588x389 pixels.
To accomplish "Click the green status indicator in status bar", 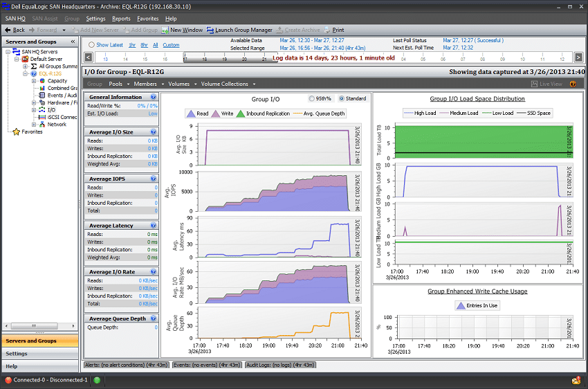I will coord(97,380).
